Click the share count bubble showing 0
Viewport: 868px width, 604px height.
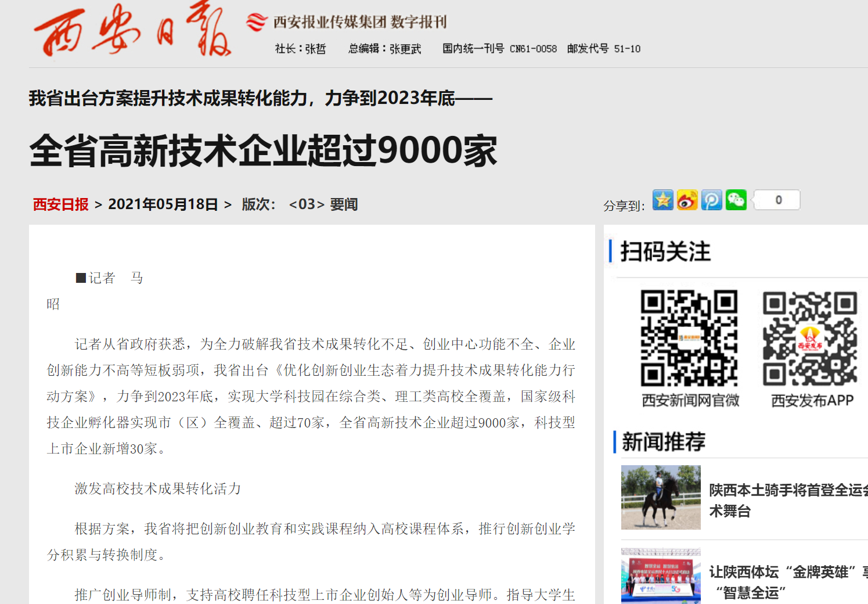(776, 200)
